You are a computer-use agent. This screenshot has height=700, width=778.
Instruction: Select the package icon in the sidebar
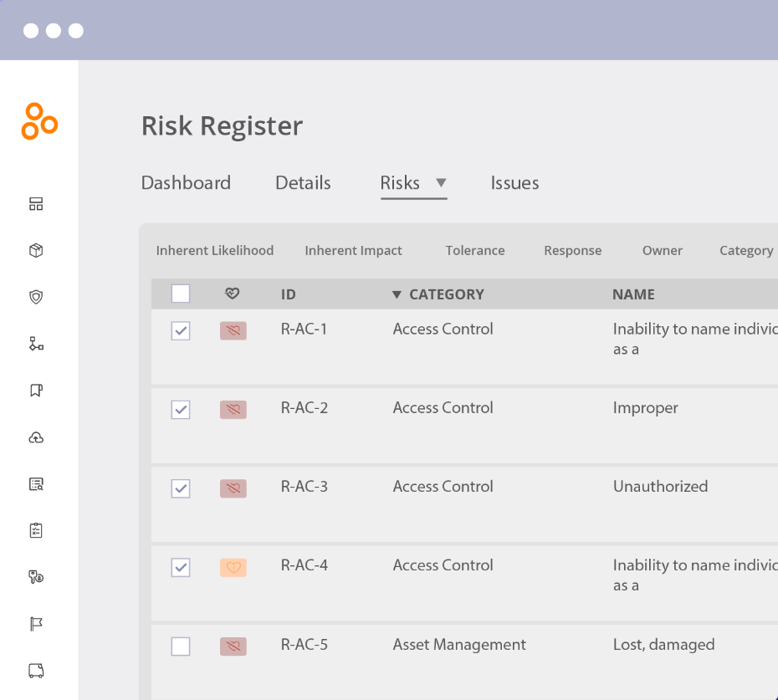coord(38,249)
